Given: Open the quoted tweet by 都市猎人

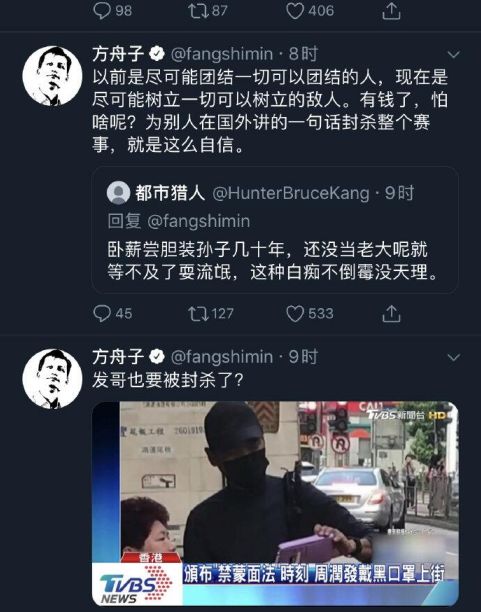Looking at the screenshot, I should [x=275, y=230].
